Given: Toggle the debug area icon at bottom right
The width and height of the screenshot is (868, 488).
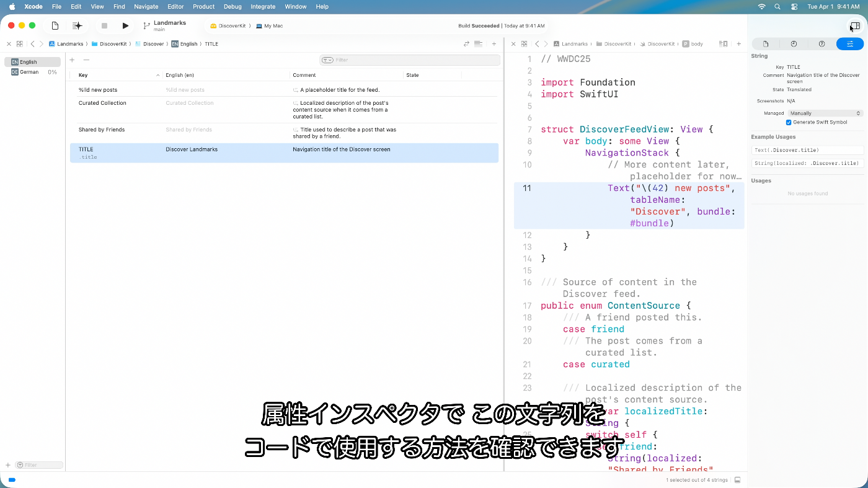Looking at the screenshot, I should pos(737,480).
